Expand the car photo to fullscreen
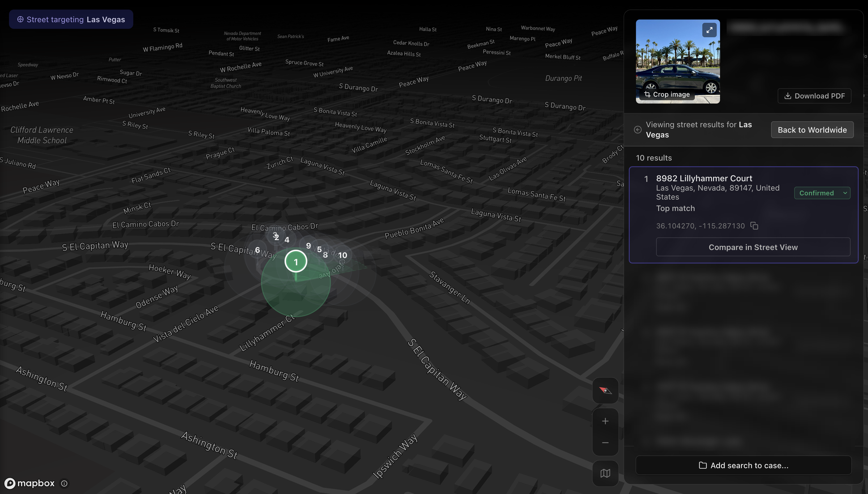The image size is (868, 494). pos(709,30)
